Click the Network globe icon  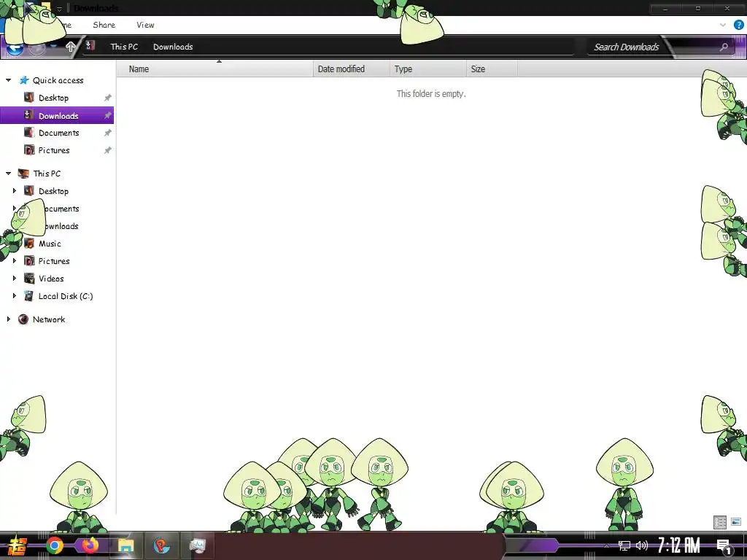tap(23, 319)
